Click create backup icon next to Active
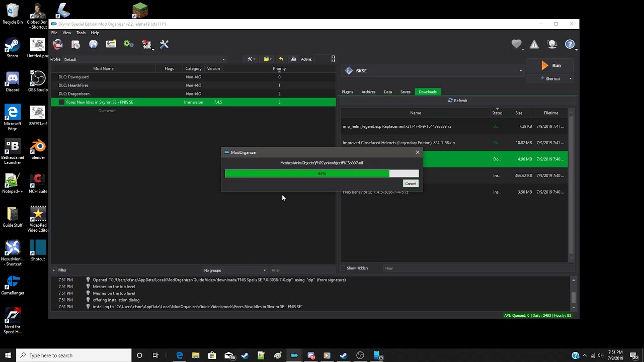Viewport: 644px width, 362px height. [294, 59]
